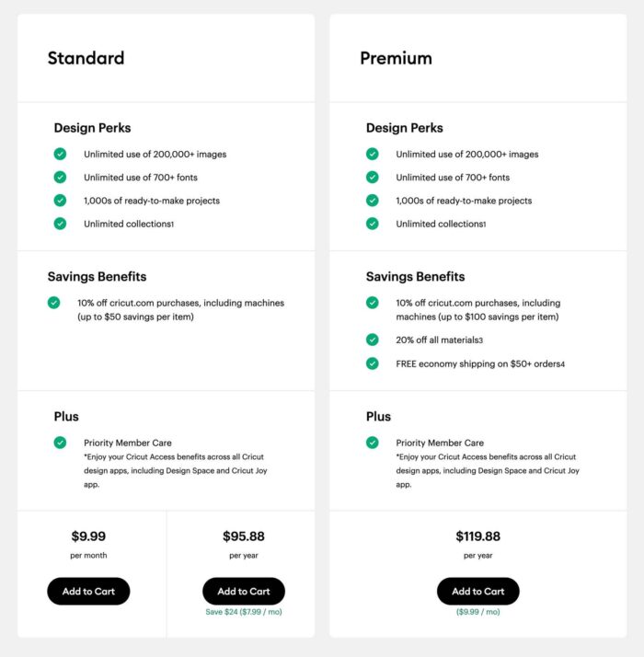Screen dimensions: 644x657
Task: Click the Save $24 ($7.99 / mo) text
Action: point(244,612)
